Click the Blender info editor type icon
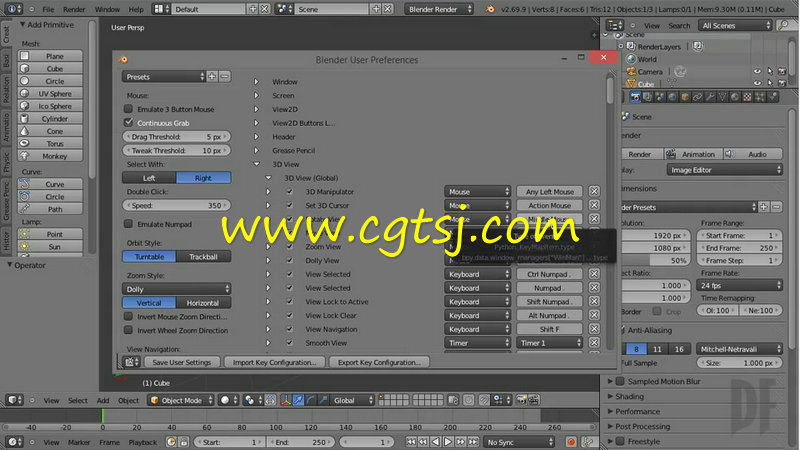Viewport: 800px width, 450px height. [x=13, y=9]
